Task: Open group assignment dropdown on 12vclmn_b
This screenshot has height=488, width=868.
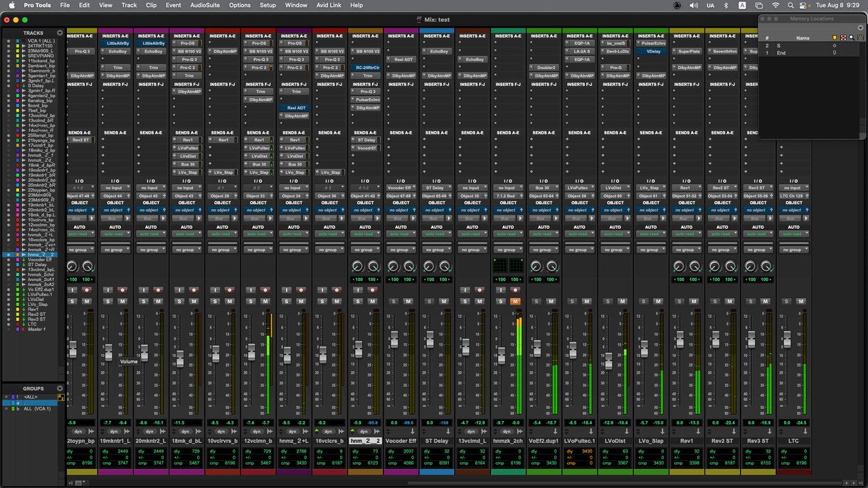Action: (x=258, y=250)
